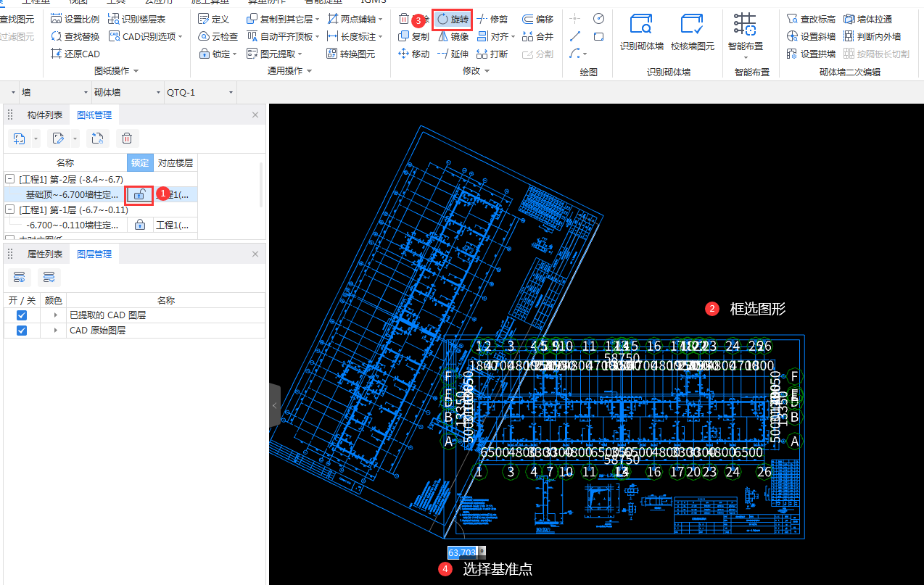This screenshot has height=585, width=924.
Task: Click the 判断内外墙 tool
Action: [872, 36]
